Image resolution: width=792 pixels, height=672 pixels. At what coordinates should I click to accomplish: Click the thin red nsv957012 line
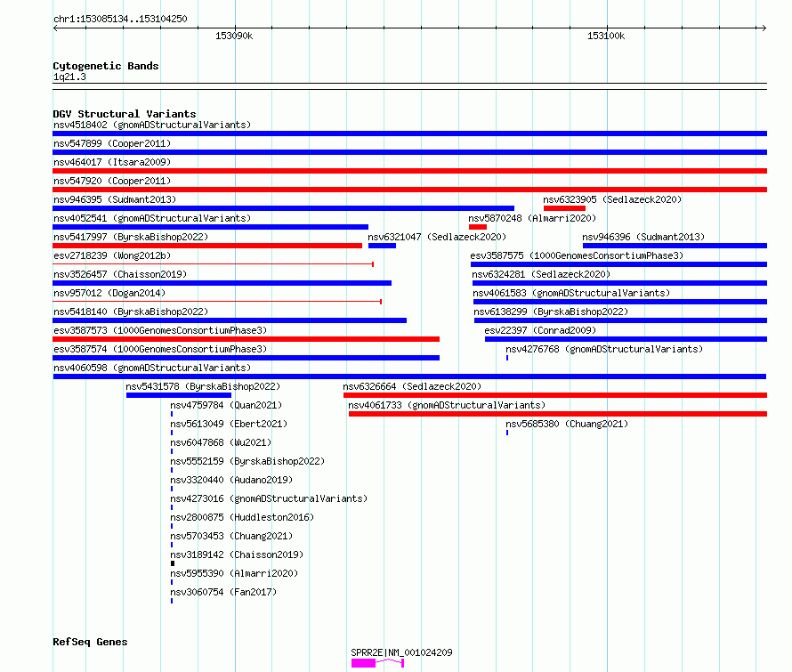(x=217, y=302)
